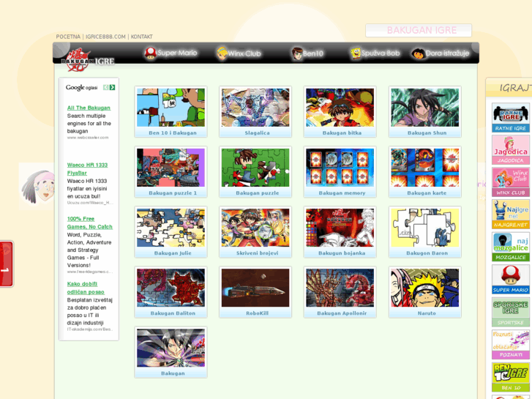Click the KONTAKT link
Viewport: 532px width, 399px height.
coord(142,37)
